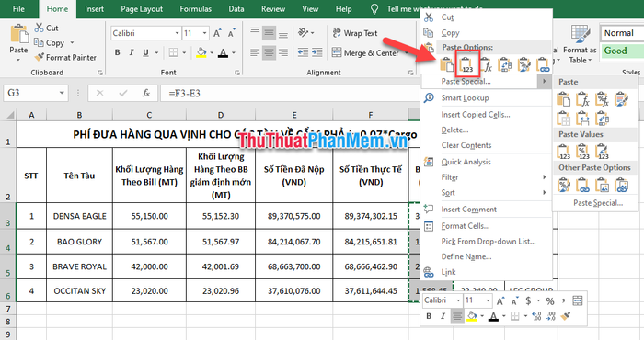Click Values & Source Formatting in the Paste Values submenu

(602, 152)
